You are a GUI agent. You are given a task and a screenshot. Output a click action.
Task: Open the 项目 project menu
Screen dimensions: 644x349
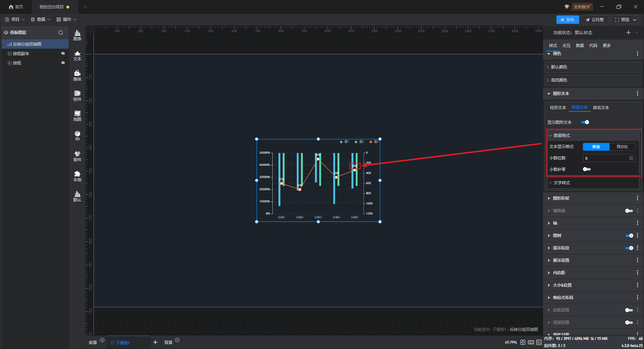click(x=15, y=19)
